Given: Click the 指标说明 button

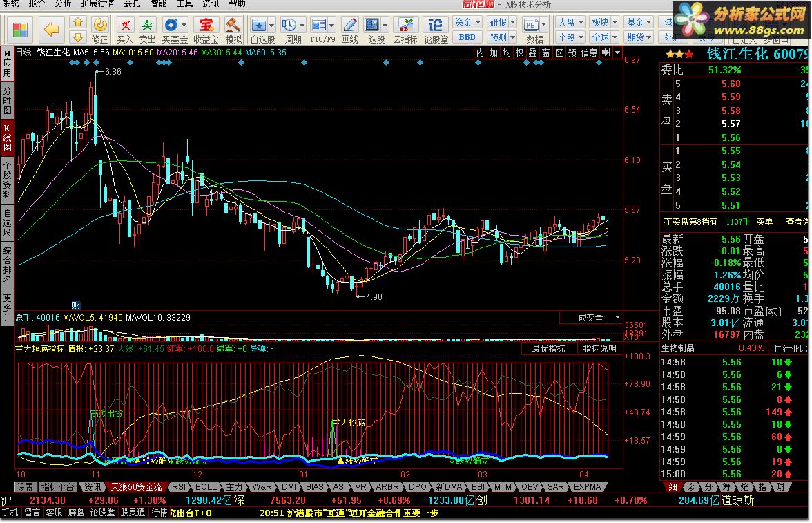Looking at the screenshot, I should (x=599, y=348).
